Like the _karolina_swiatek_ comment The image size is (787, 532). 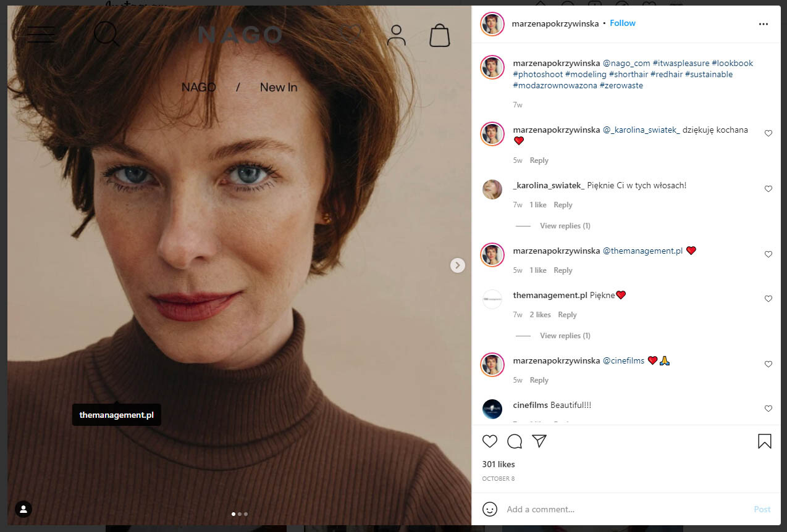click(768, 189)
